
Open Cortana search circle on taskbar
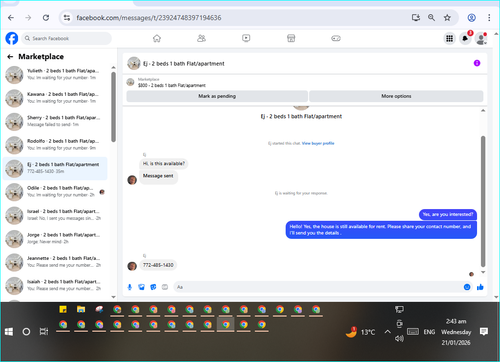click(26, 332)
